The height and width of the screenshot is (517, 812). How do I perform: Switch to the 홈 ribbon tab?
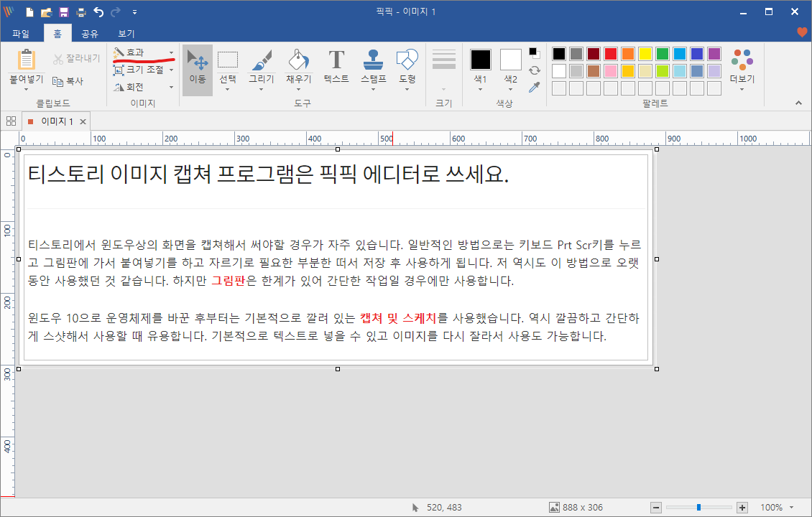click(x=57, y=34)
